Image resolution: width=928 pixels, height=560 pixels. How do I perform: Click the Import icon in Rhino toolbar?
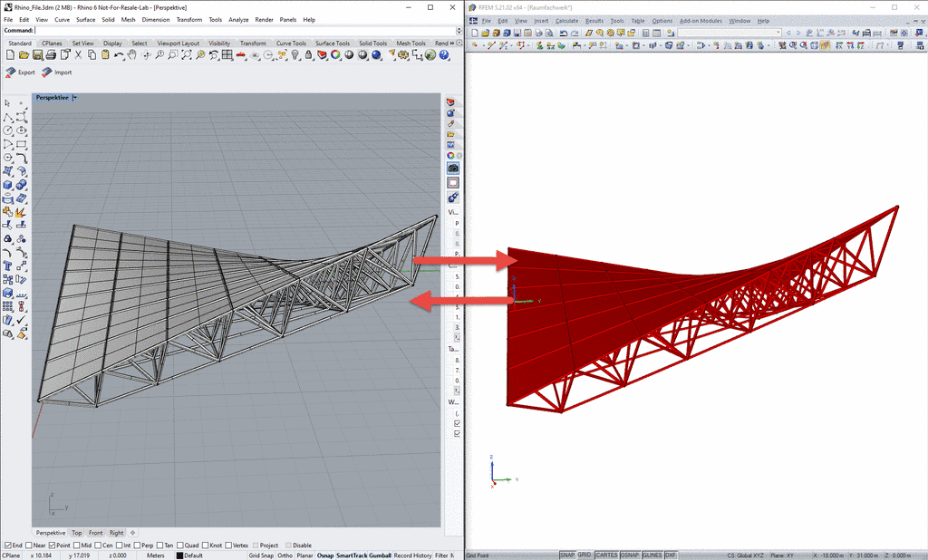(46, 72)
